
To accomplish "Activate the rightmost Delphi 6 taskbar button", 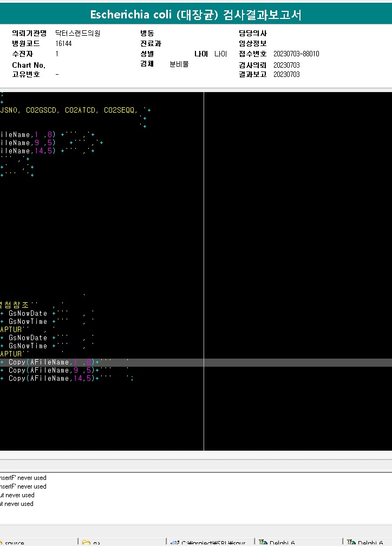I will click(368, 542).
